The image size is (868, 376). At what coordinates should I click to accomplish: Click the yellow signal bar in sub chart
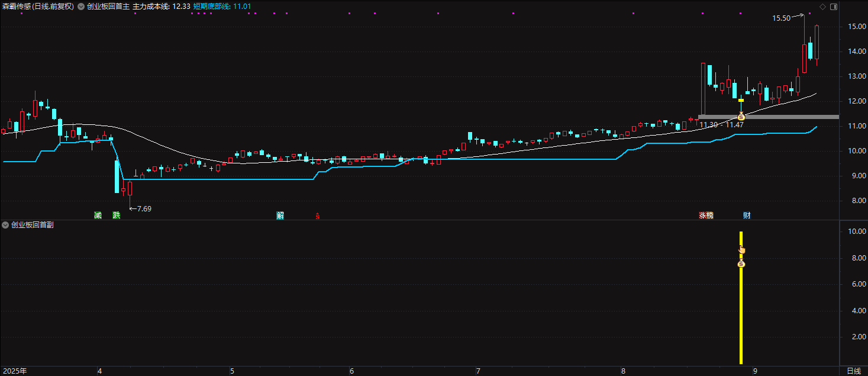[x=741, y=298]
